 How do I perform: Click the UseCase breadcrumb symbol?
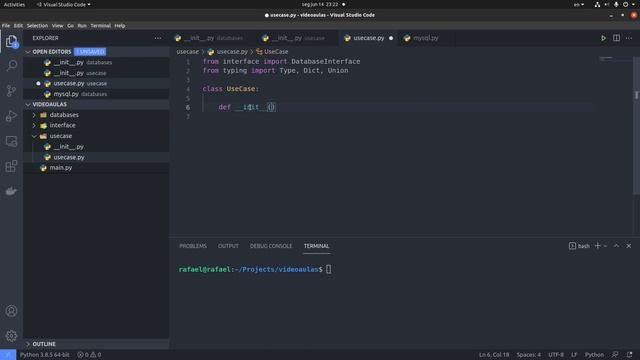272,52
